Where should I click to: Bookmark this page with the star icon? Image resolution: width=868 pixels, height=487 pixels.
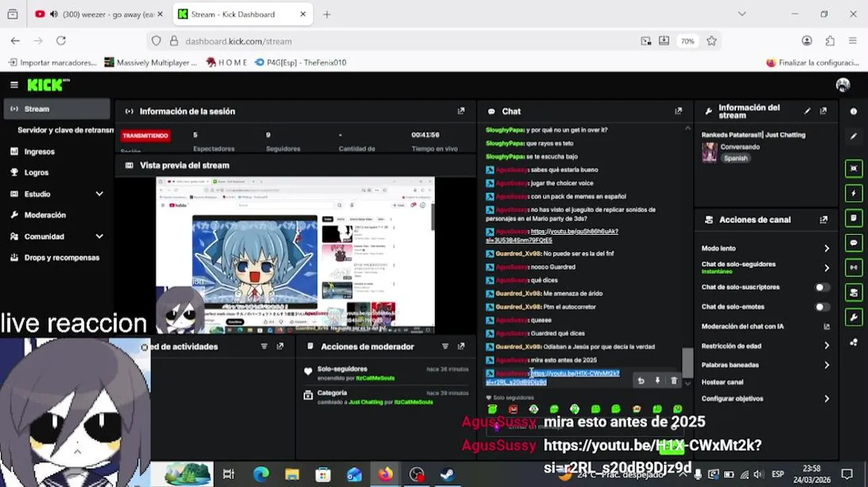711,41
